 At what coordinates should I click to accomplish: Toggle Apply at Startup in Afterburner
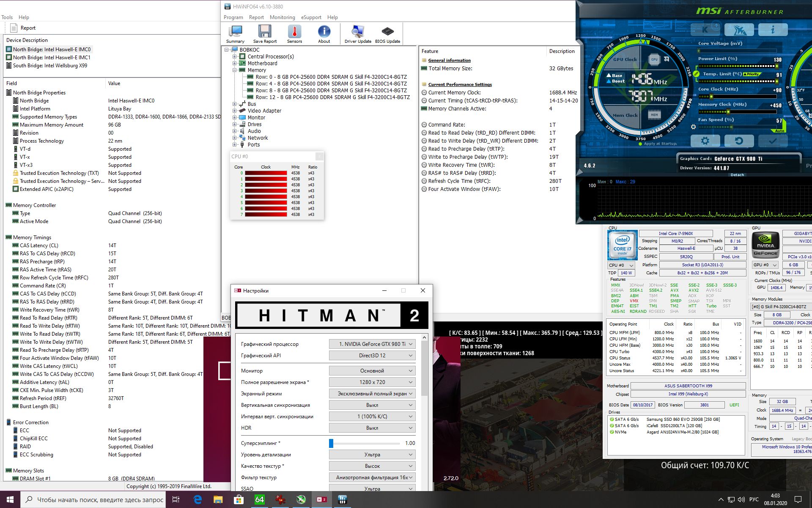(x=641, y=144)
